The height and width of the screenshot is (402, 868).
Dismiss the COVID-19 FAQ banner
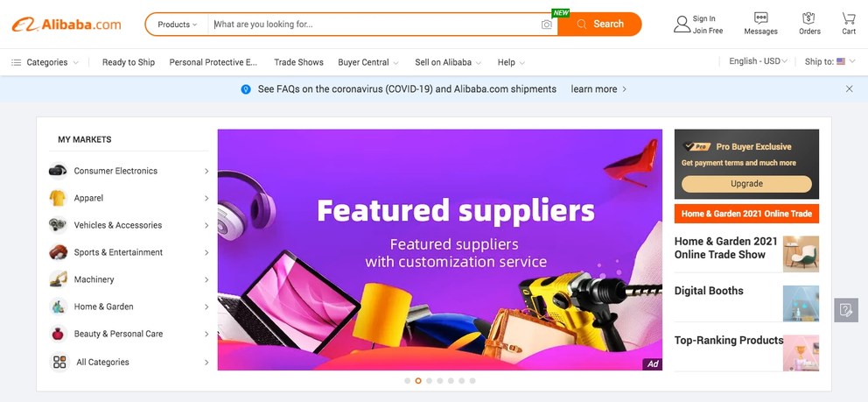click(849, 88)
